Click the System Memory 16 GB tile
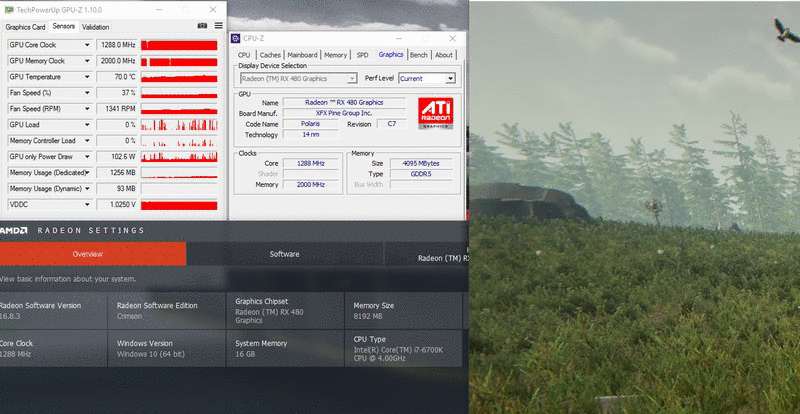800x414 pixels. [x=285, y=348]
